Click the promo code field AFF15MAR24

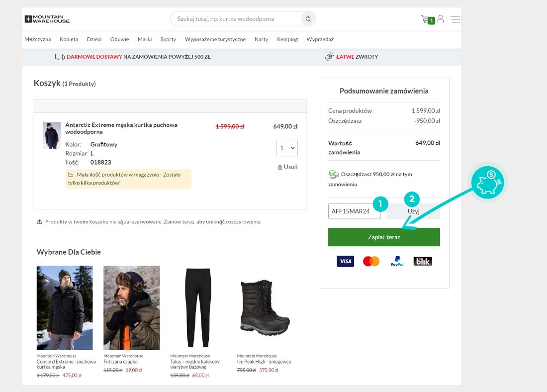355,211
